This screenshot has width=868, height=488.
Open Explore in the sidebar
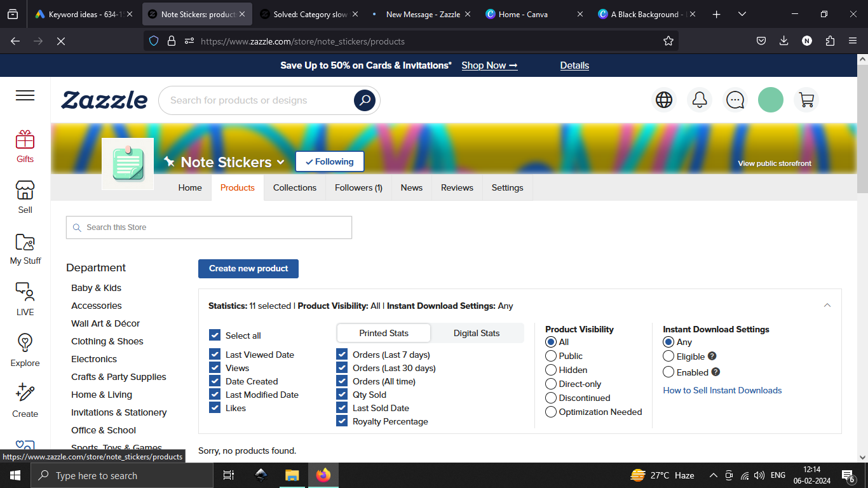25,350
